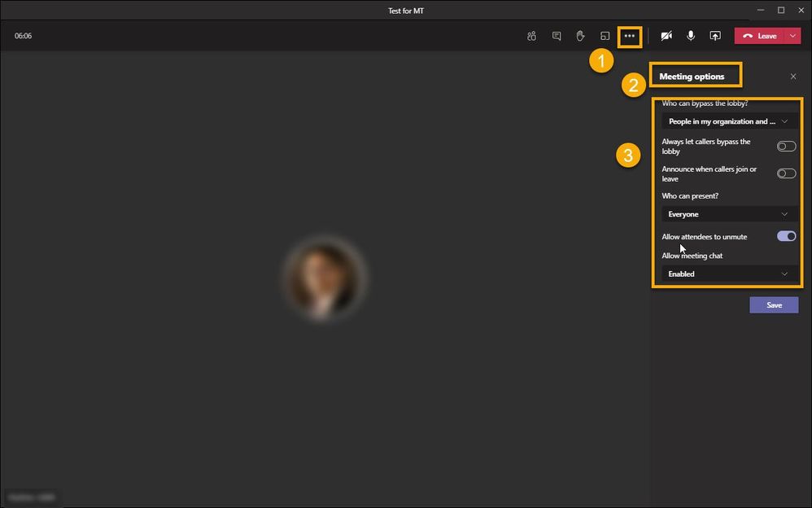The width and height of the screenshot is (812, 508).
Task: Disable 'Allow attendees to unmute' switch
Action: 786,236
